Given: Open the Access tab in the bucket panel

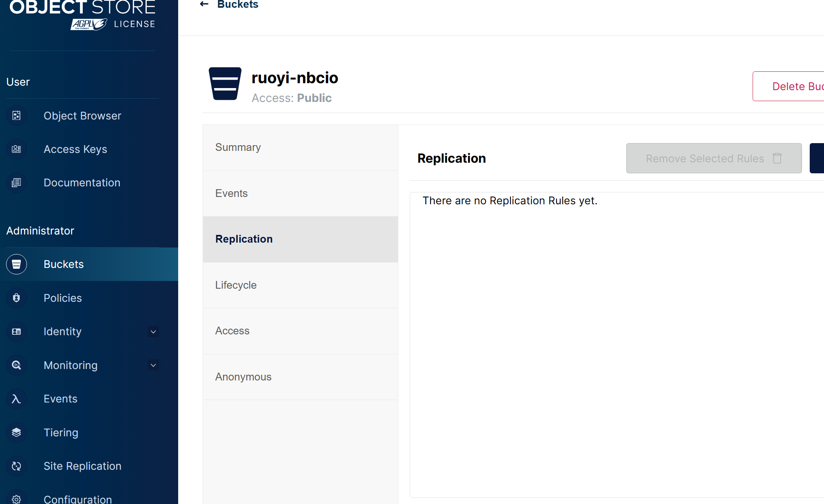Looking at the screenshot, I should (x=232, y=331).
